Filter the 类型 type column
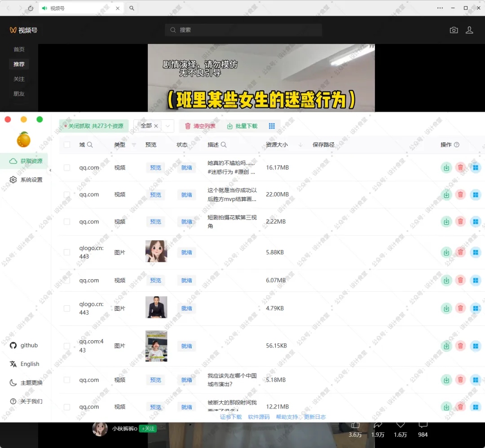 (134, 145)
